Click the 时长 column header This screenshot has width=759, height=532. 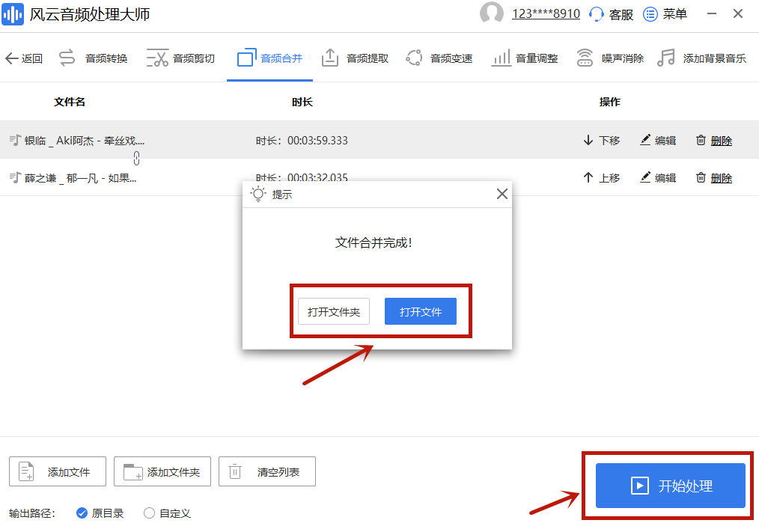pos(302,102)
